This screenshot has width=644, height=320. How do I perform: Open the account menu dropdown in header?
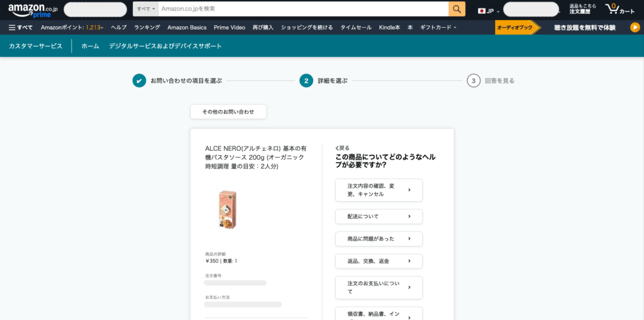(531, 9)
